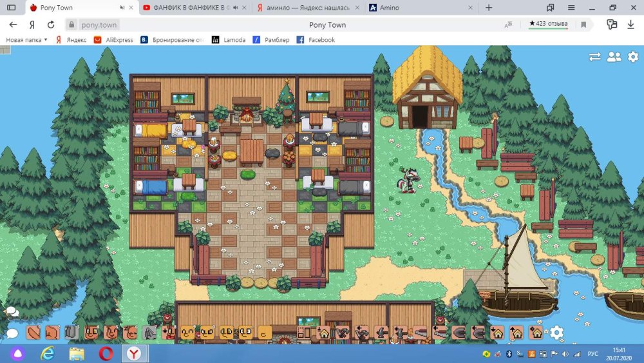The width and height of the screenshot is (644, 363).
Task: Open game settings gear in top-right corner
Action: click(x=633, y=57)
